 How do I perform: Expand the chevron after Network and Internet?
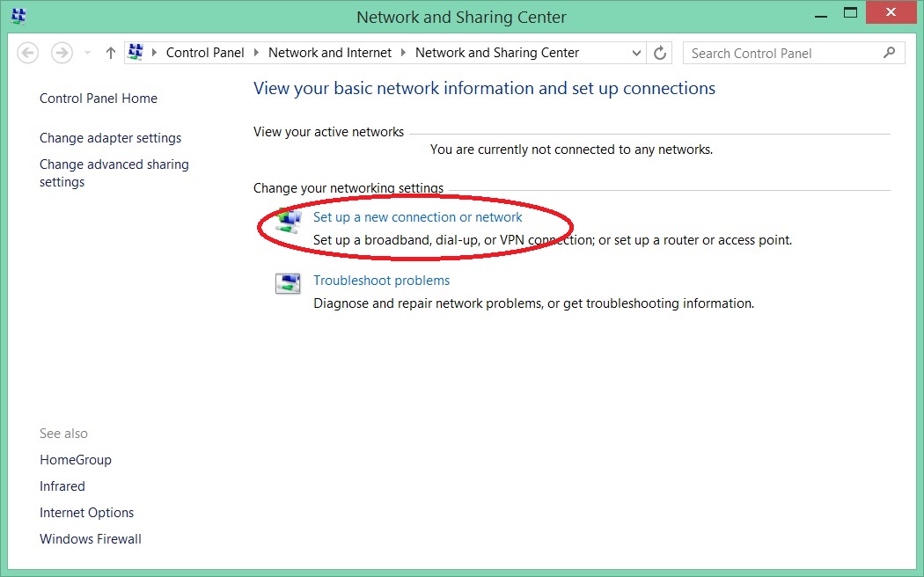tap(404, 53)
